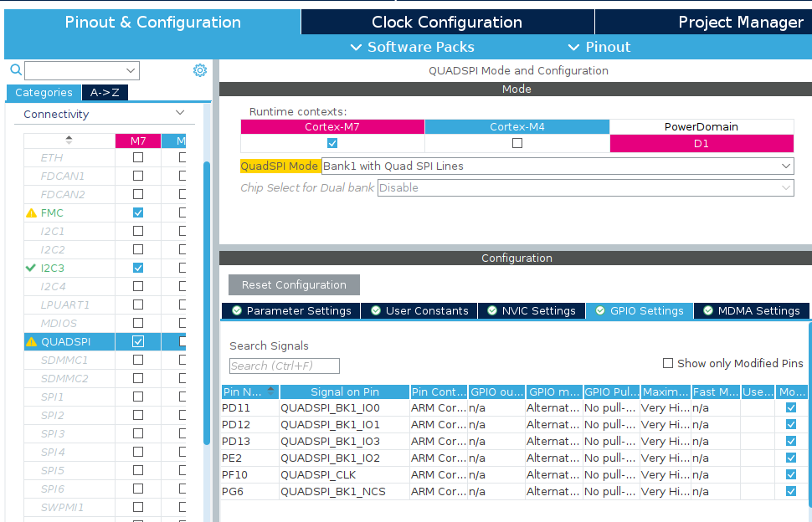
Task: Open the NVIC Settings tab
Action: [532, 311]
